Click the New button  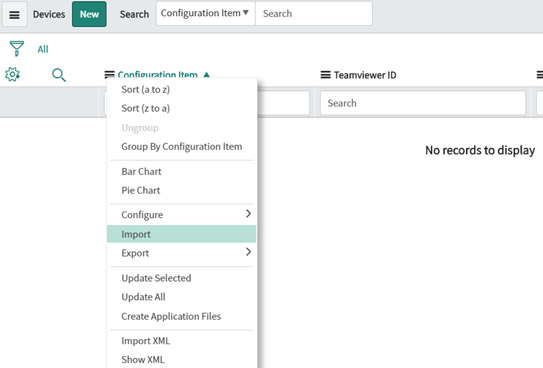[89, 14]
